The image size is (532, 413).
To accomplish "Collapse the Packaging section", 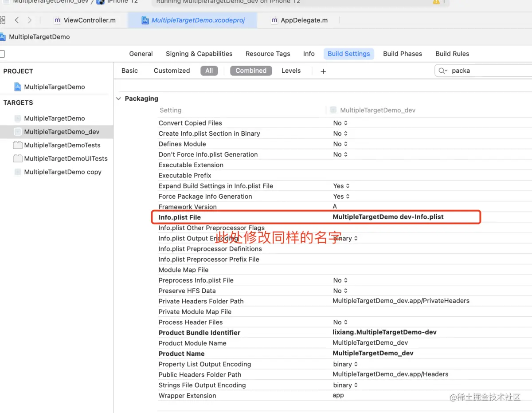I will pyautogui.click(x=119, y=98).
